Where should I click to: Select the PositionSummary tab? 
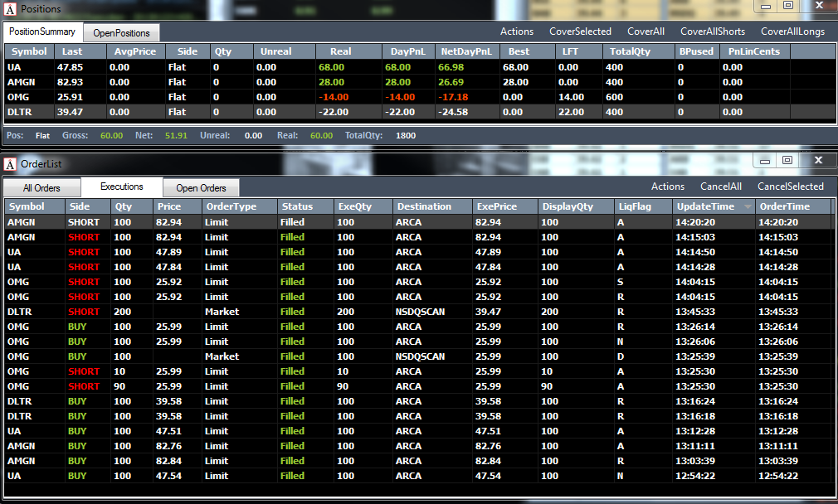click(x=42, y=31)
